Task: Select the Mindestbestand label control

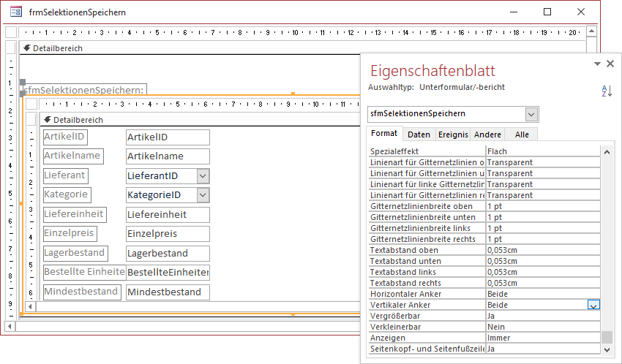Action: click(82, 292)
